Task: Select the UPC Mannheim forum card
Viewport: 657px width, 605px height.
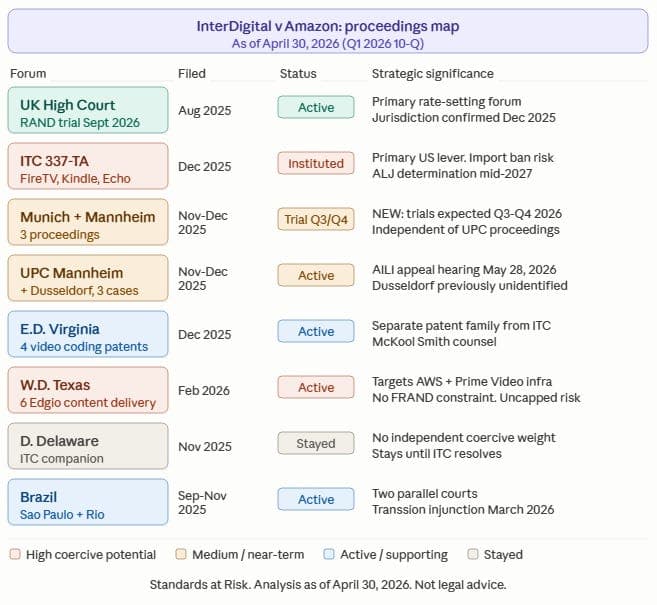Action: 88,278
